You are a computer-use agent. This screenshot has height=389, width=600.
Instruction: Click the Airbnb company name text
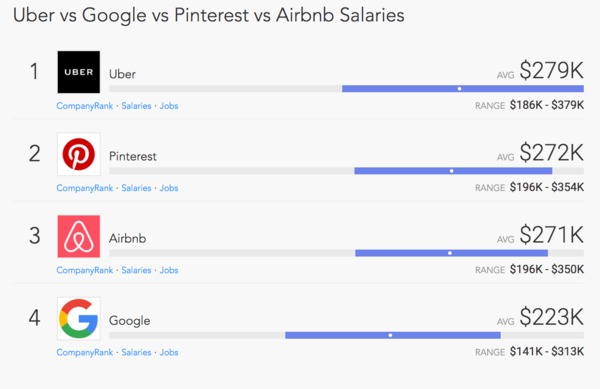[127, 238]
